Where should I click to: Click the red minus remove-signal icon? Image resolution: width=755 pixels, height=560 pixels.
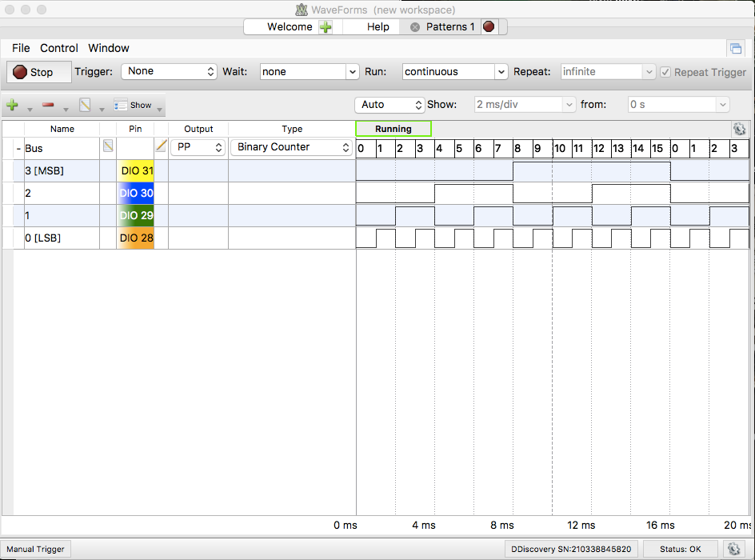[48, 105]
